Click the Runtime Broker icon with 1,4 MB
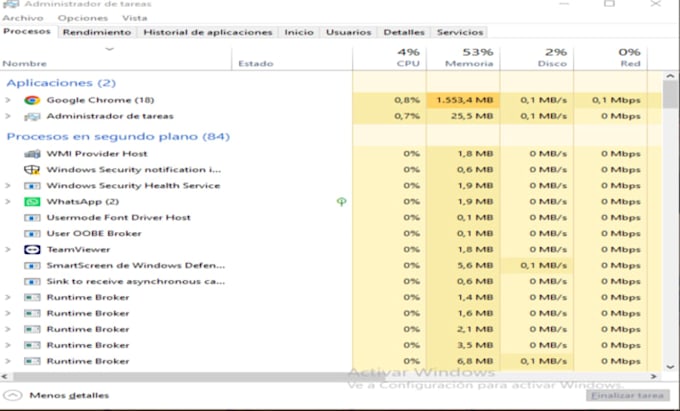Viewport: 680px width, 411px height. tap(32, 297)
